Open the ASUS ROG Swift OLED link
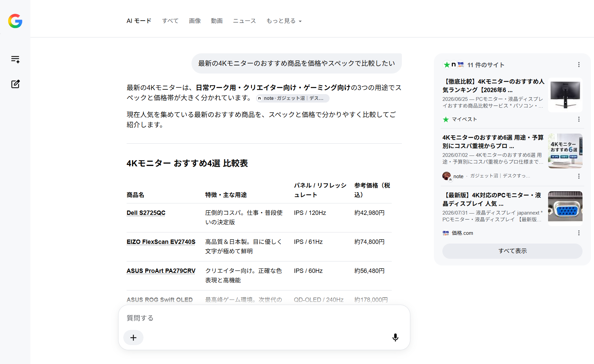 160,300
